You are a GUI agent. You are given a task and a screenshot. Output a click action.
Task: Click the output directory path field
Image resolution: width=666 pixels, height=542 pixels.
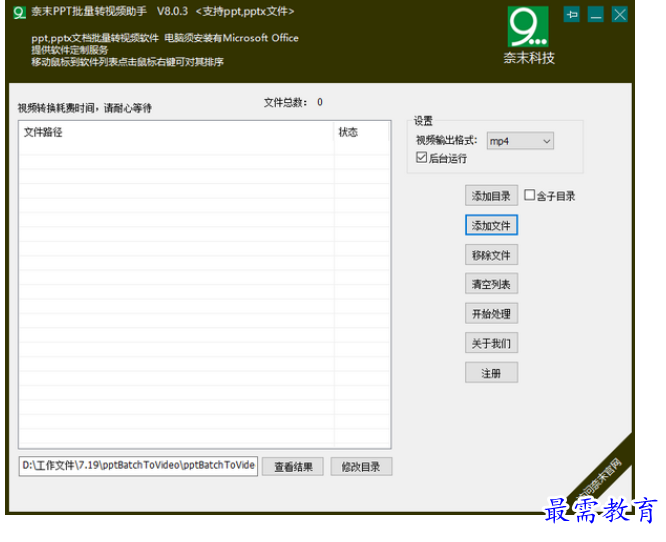(x=138, y=466)
